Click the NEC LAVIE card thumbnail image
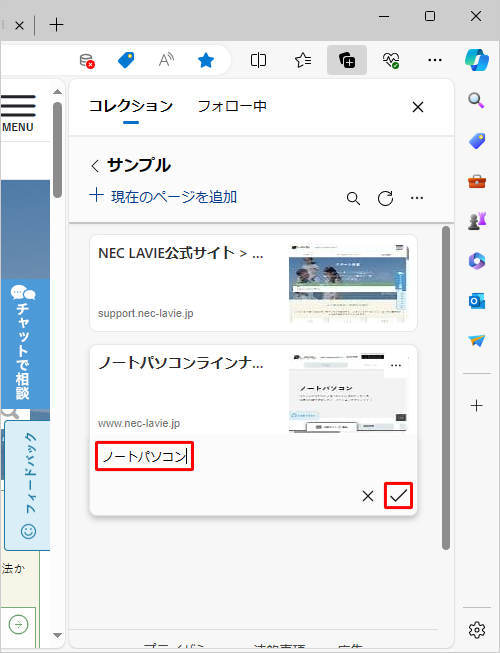Viewport: 500px width, 653px height. [x=348, y=283]
